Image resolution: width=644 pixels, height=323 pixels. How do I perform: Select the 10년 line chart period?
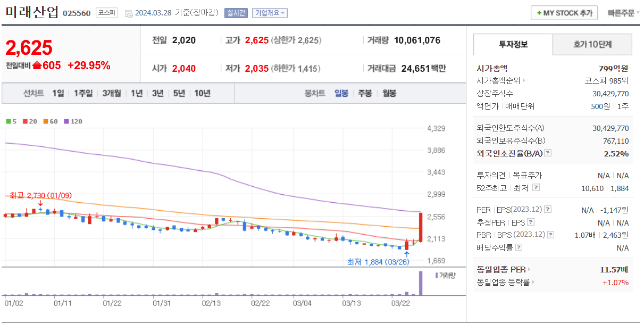click(x=202, y=93)
